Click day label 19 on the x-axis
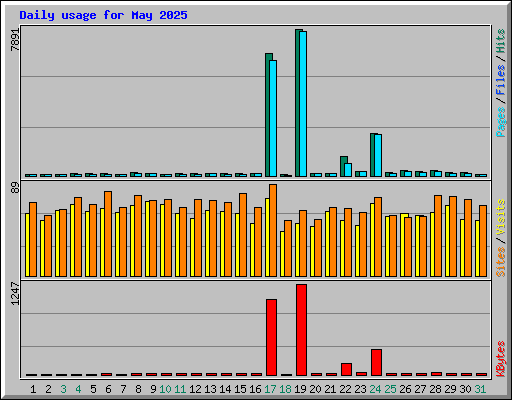 (300, 389)
